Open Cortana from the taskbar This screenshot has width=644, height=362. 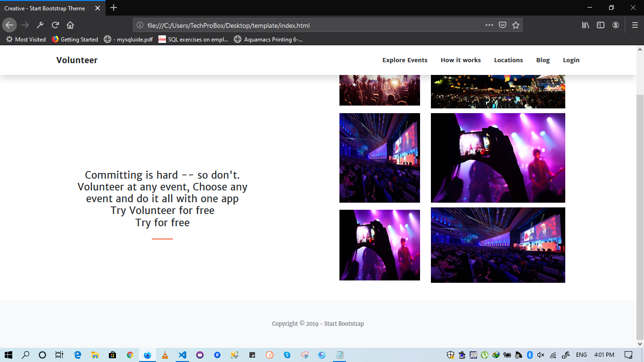pos(42,355)
